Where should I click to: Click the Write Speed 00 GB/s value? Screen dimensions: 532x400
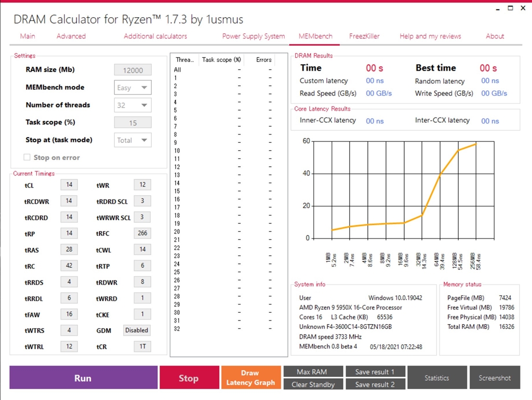[494, 94]
